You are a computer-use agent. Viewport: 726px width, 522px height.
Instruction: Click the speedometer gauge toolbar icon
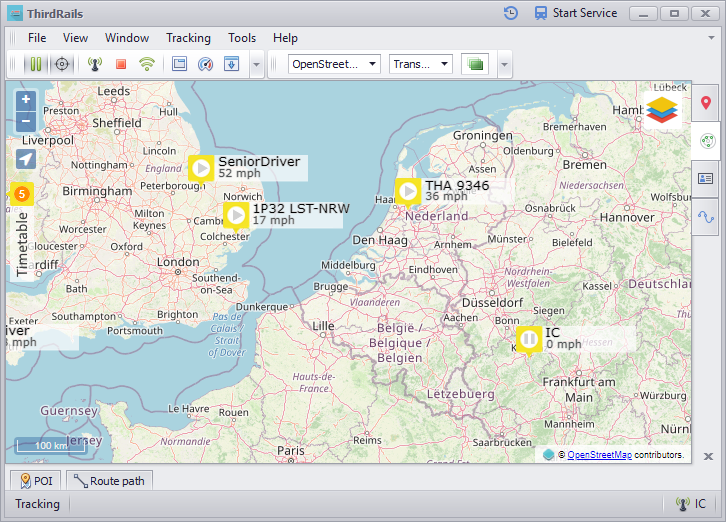pos(205,64)
